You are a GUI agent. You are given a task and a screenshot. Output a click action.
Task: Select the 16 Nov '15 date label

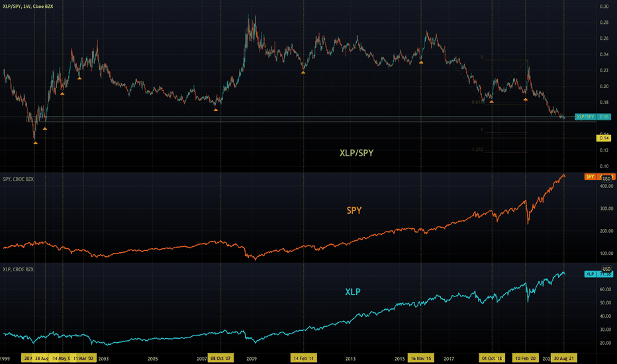pyautogui.click(x=420, y=358)
